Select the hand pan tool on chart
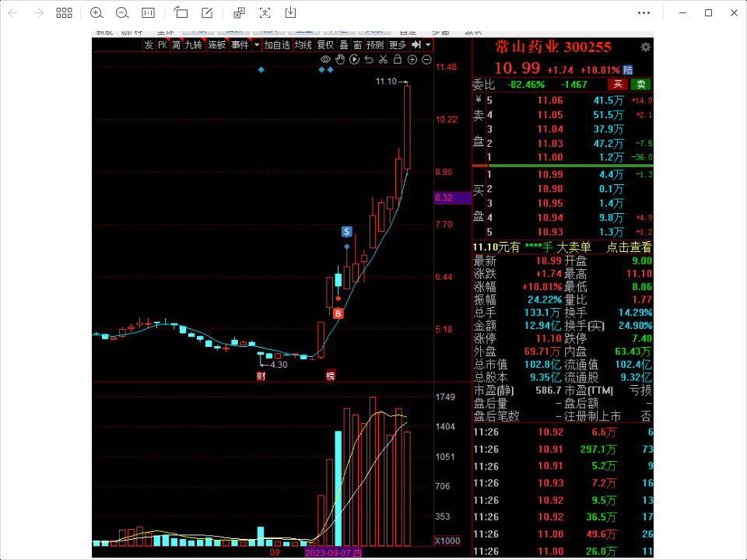The width and height of the screenshot is (747, 560). tap(340, 60)
